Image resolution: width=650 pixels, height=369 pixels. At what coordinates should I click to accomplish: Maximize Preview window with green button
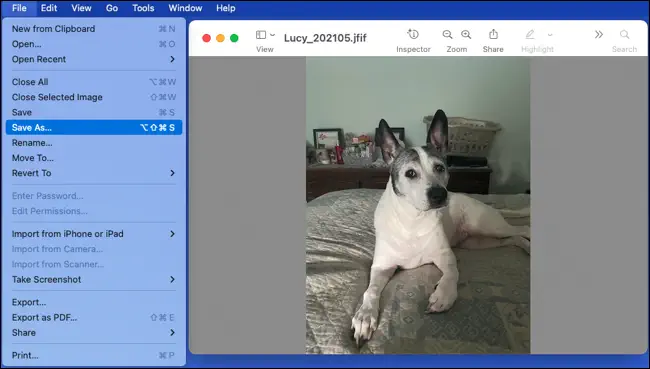(x=234, y=38)
